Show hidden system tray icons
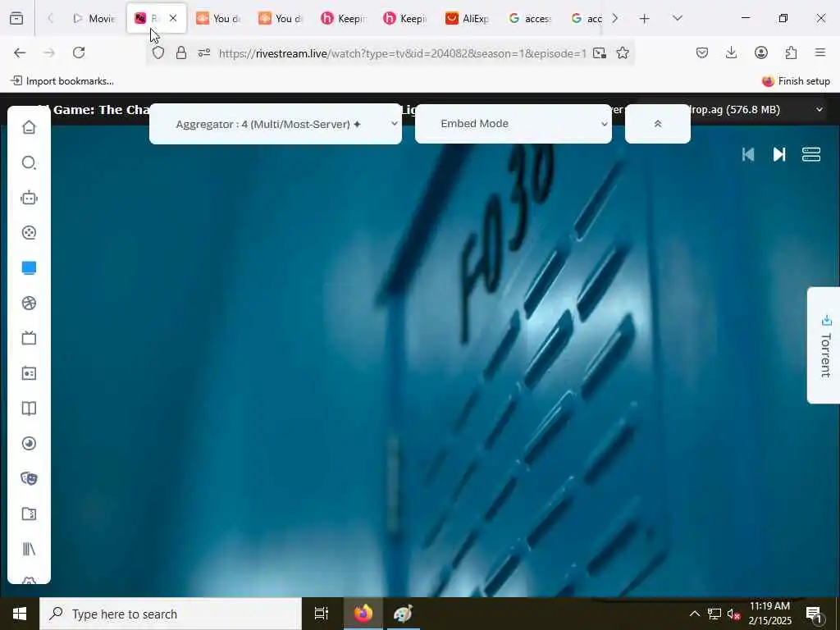The image size is (840, 630). point(694,614)
